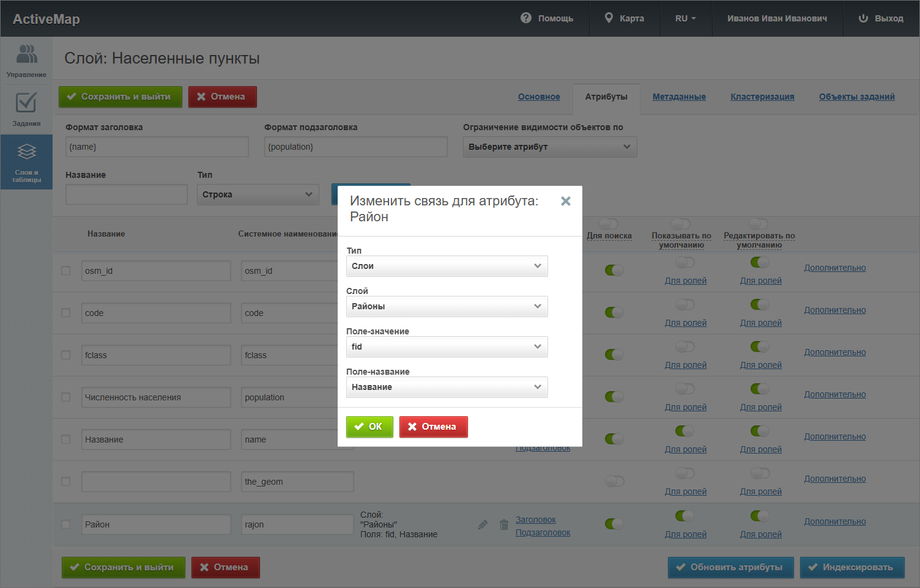Close the dialog with the X icon
The image size is (920, 588).
[566, 201]
